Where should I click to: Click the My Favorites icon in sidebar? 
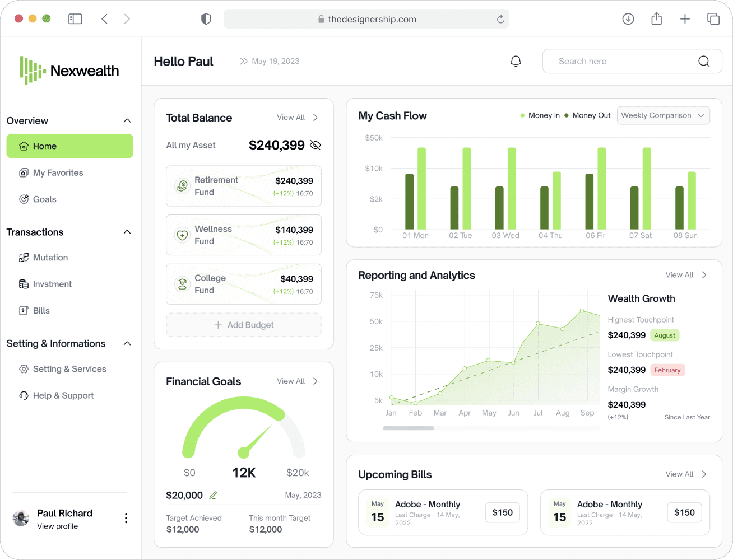pyautogui.click(x=24, y=172)
